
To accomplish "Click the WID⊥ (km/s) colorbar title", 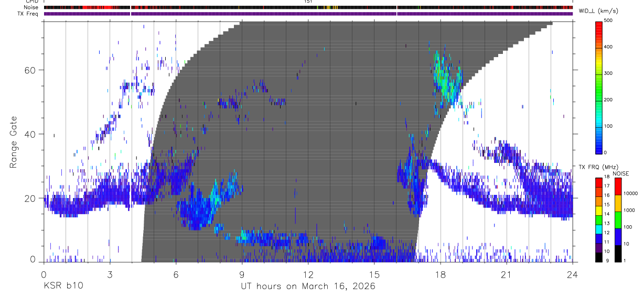I will (599, 10).
